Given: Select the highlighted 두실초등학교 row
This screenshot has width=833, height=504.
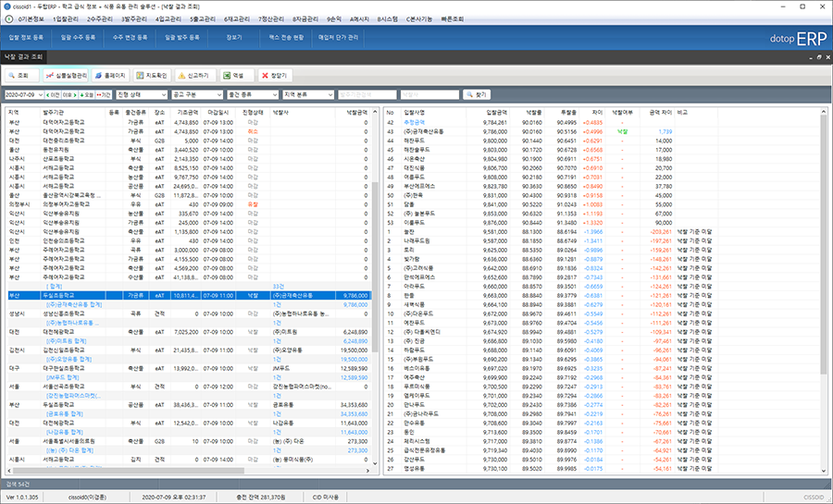Looking at the screenshot, I should (x=60, y=295).
